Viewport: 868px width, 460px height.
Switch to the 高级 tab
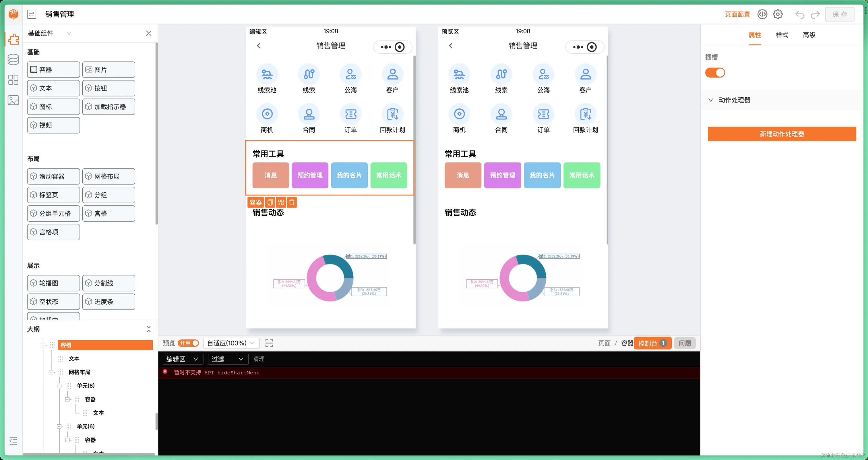tap(809, 35)
